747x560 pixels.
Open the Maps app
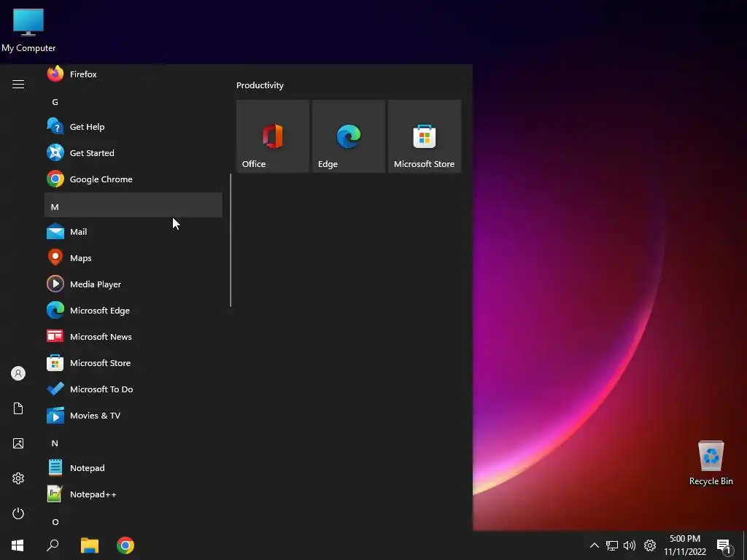point(133,258)
